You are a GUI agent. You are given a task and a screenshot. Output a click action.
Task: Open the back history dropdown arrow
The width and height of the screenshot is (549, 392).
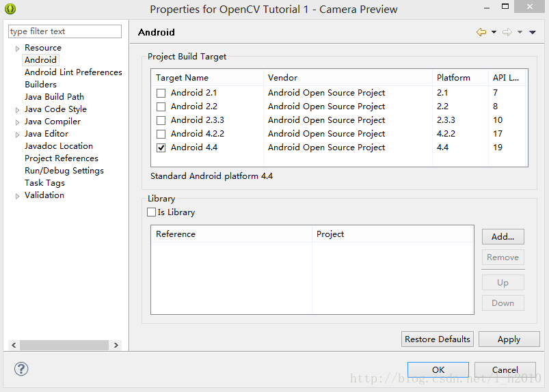(494, 32)
